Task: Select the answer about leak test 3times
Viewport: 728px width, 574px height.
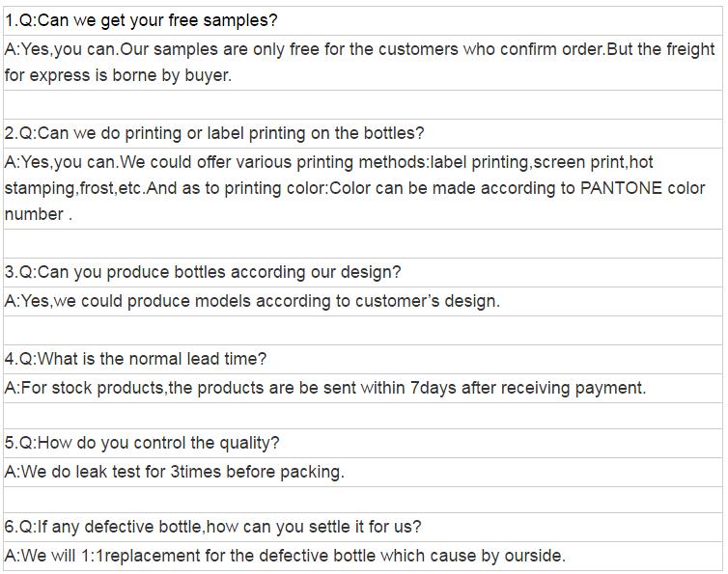Action: [175, 472]
